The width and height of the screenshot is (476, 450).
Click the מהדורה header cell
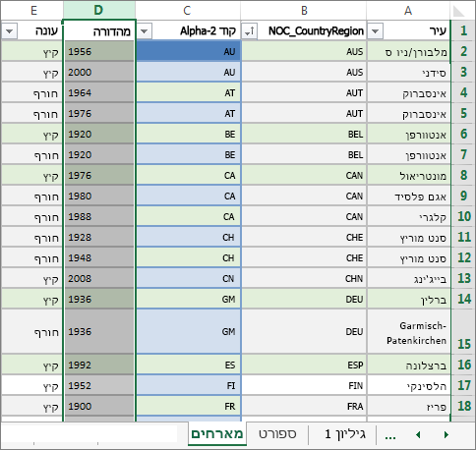pyautogui.click(x=99, y=31)
